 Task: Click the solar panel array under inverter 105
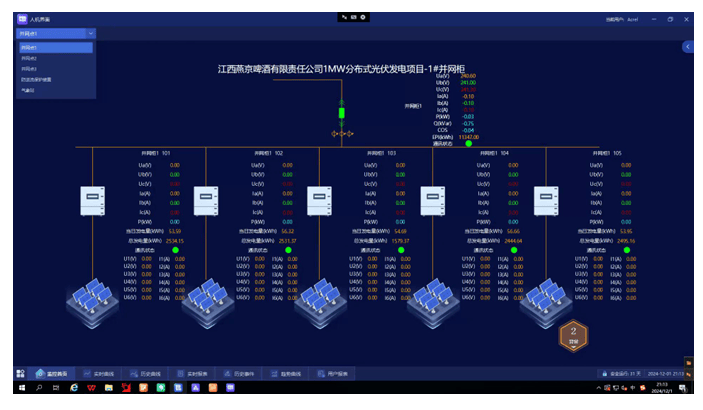coord(546,303)
